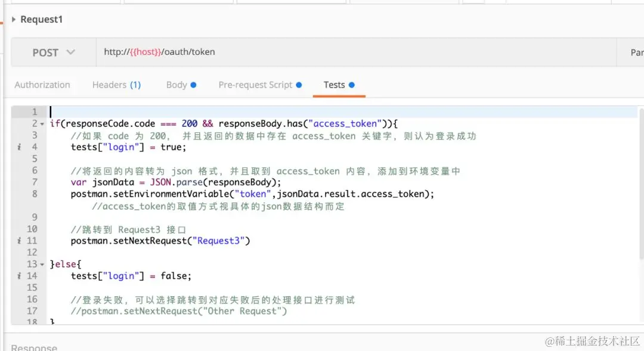Viewport: 644px width, 351px height.
Task: Click the blue dot on Pre-request Script tab
Action: 298,85
